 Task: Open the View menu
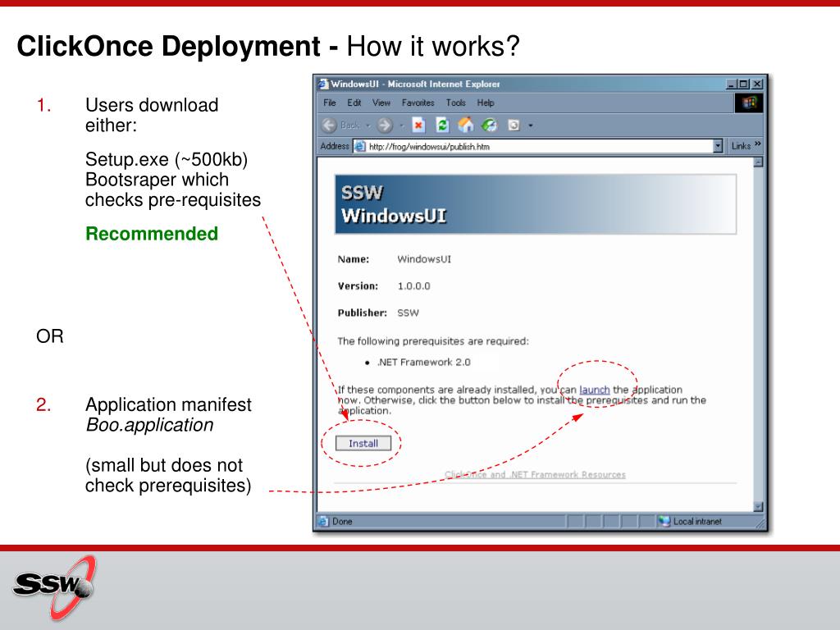[381, 103]
